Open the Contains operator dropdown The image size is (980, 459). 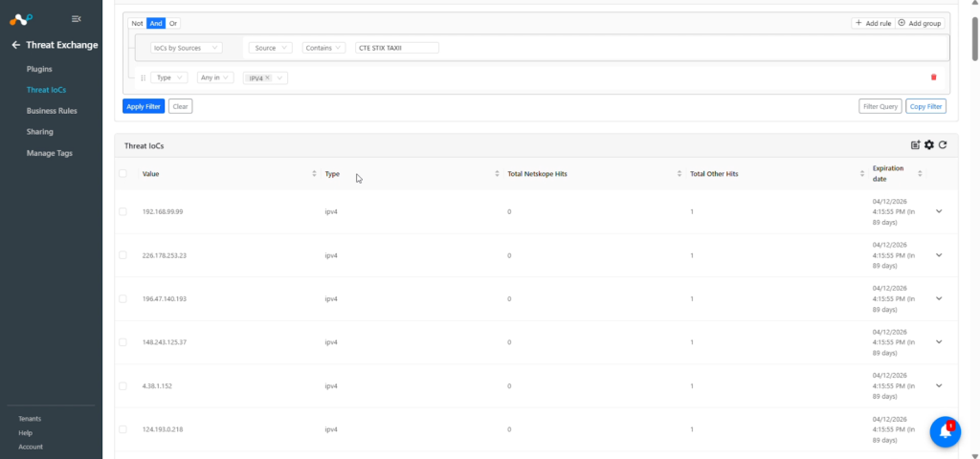323,48
